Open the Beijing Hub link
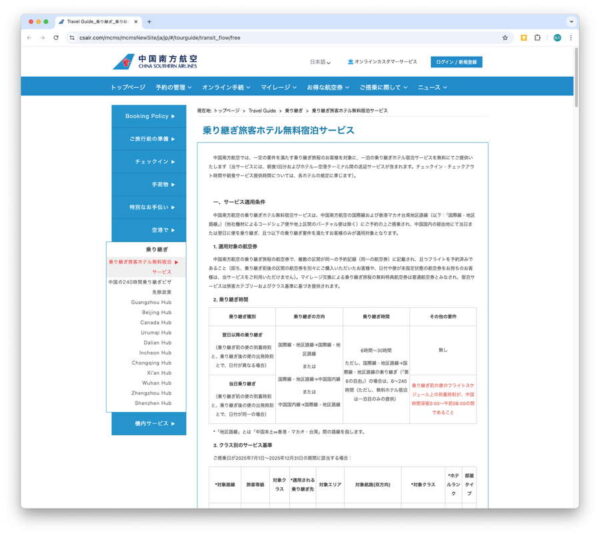Viewport: 600px width, 536px height. (157, 313)
